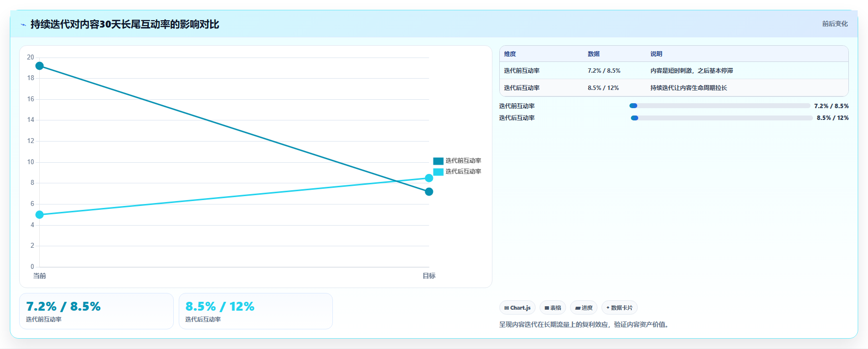Viewport: 868px width, 349px height.
Task: Click the 维度 column header
Action: (510, 54)
